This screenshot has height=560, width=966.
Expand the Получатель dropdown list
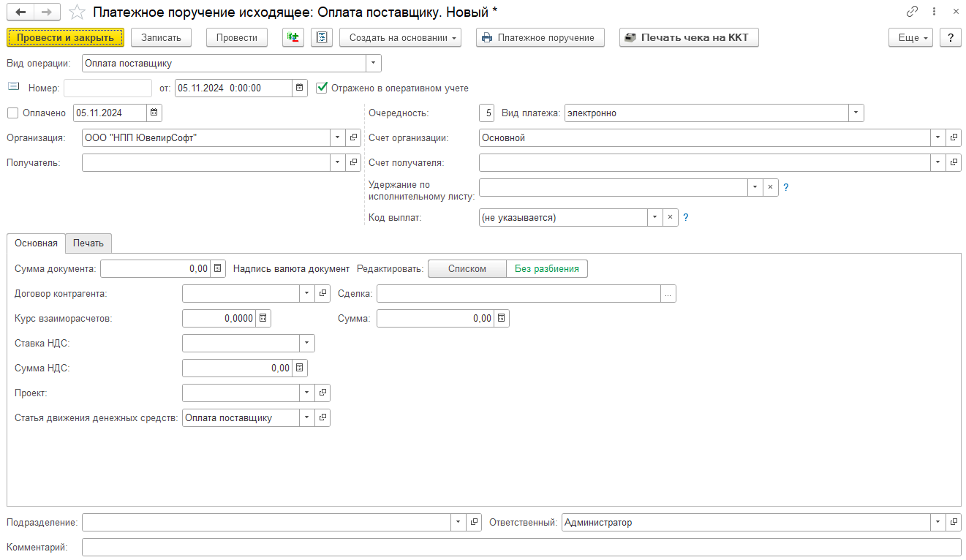[x=338, y=162]
